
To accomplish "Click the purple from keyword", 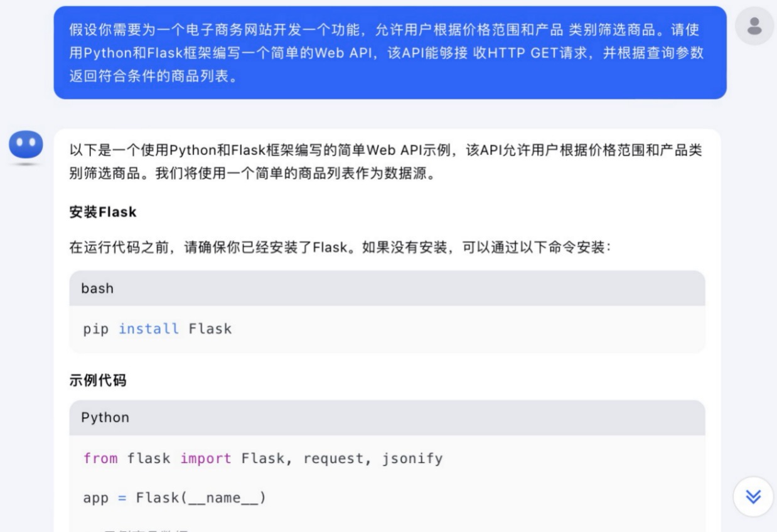I will (x=100, y=459).
